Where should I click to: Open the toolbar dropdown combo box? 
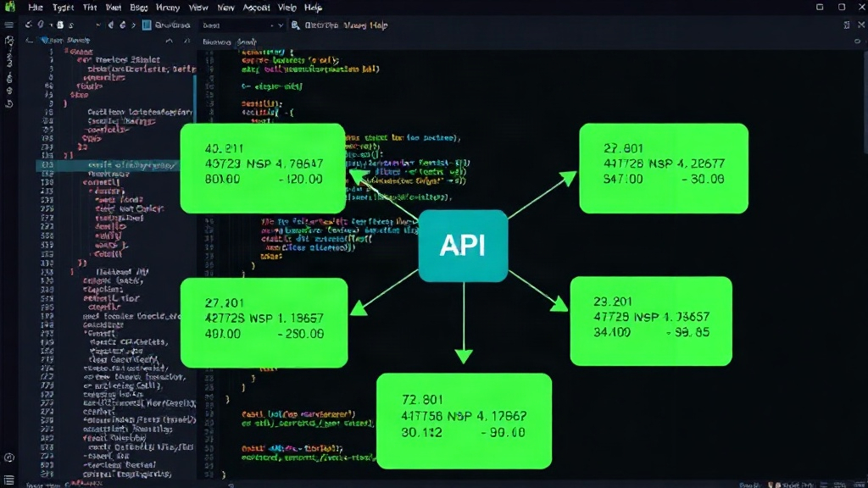point(242,25)
